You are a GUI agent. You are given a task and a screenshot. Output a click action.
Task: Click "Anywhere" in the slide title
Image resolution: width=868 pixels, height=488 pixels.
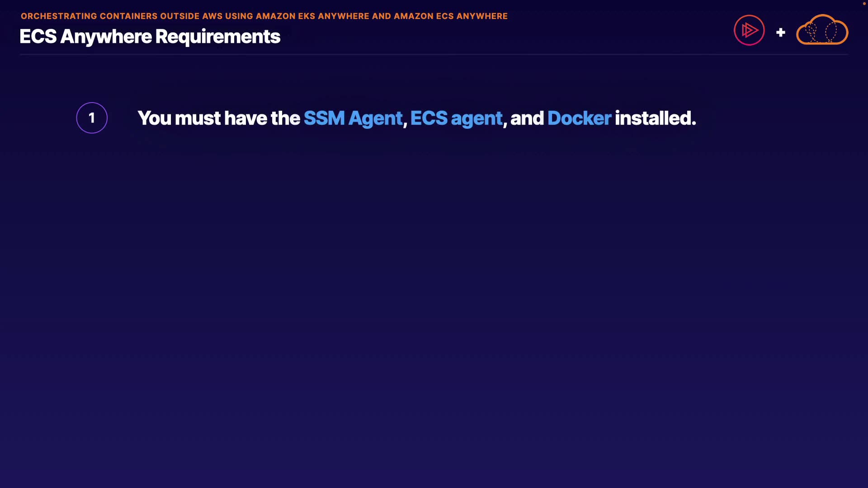click(x=106, y=37)
